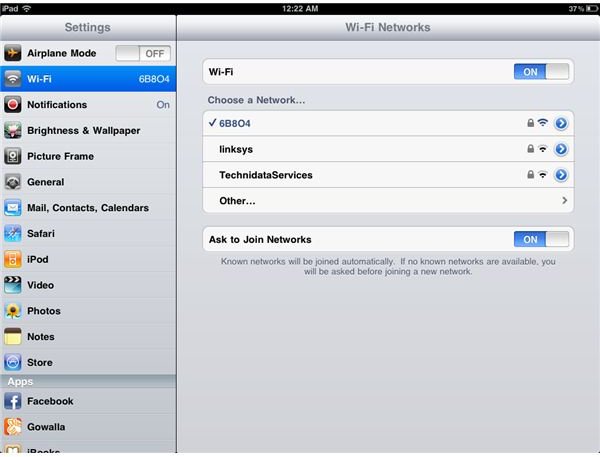Toggle the Airplane Mode switch
The height and width of the screenshot is (457, 600).
tap(143, 53)
